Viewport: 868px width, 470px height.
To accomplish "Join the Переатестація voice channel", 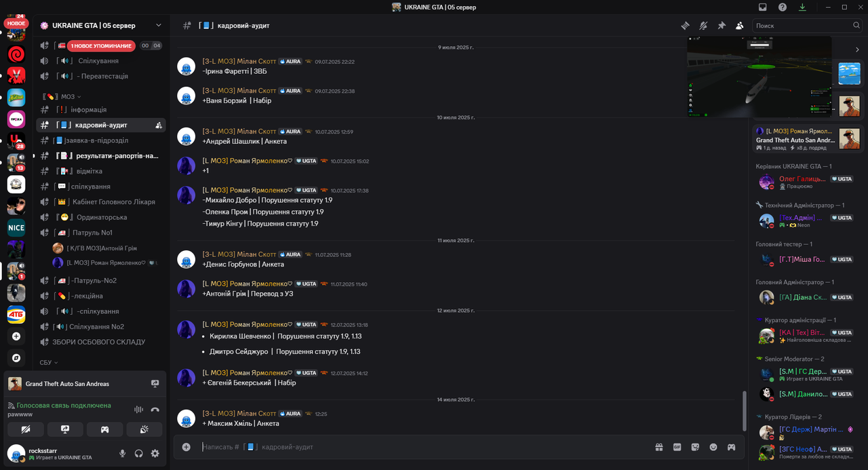I will (x=102, y=76).
